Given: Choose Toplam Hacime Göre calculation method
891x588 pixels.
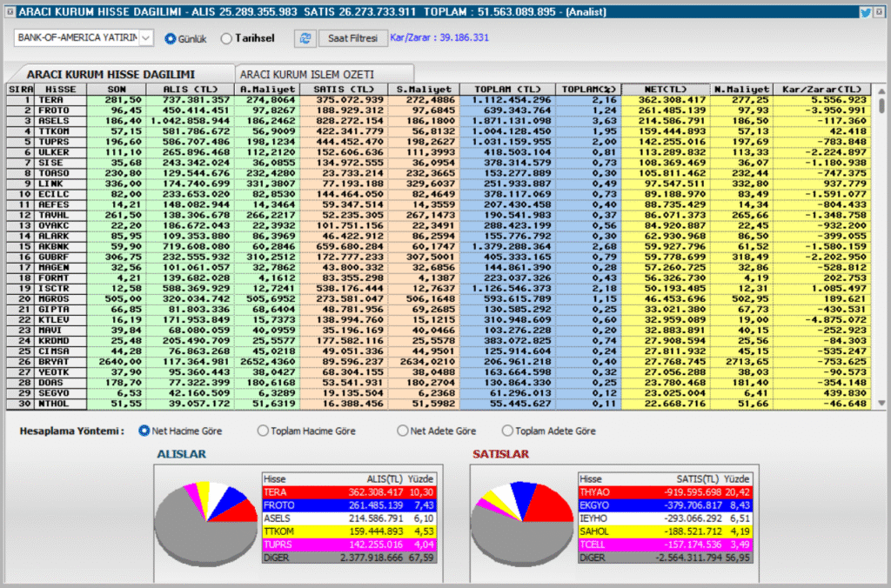Looking at the screenshot, I should click(263, 431).
